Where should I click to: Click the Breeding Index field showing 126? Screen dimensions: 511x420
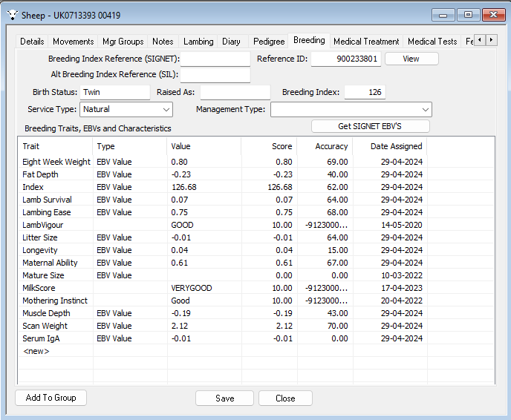(365, 92)
